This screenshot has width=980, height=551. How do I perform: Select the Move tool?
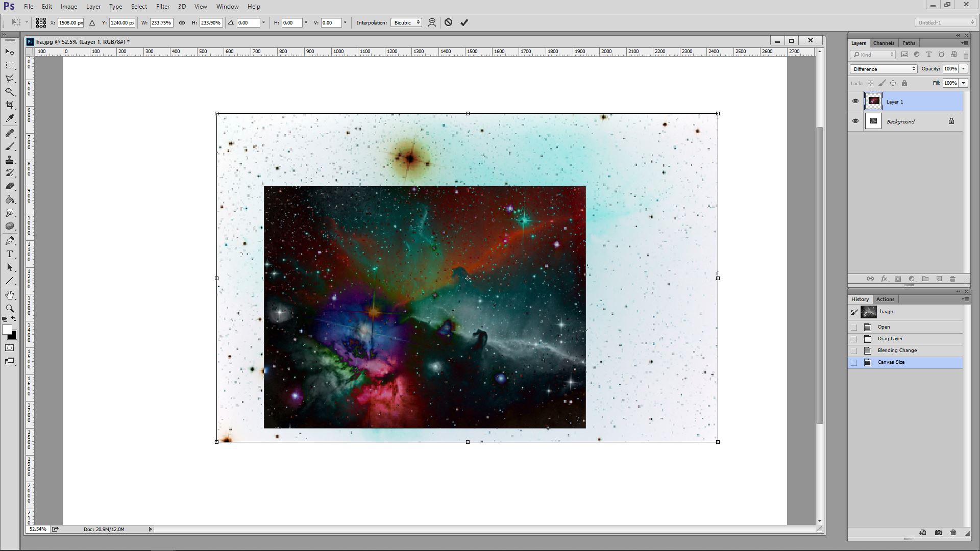pyautogui.click(x=10, y=52)
